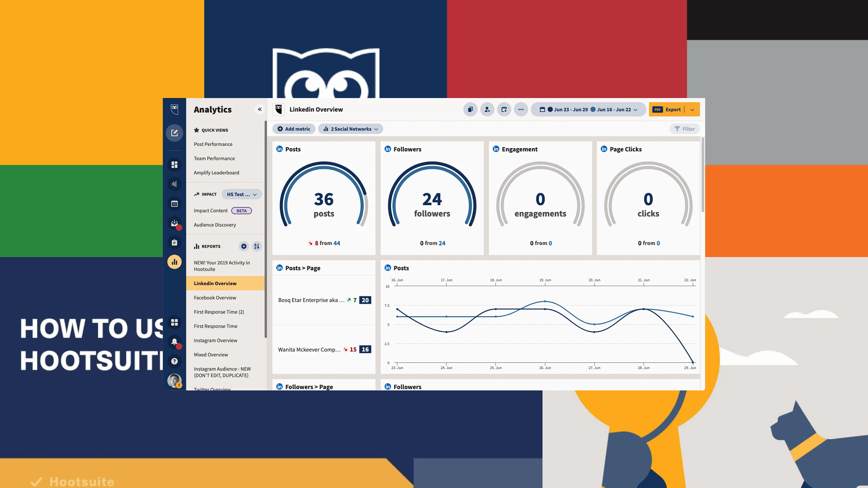Open the HS Test impact dropdown
The height and width of the screenshot is (488, 868).
[x=241, y=194]
